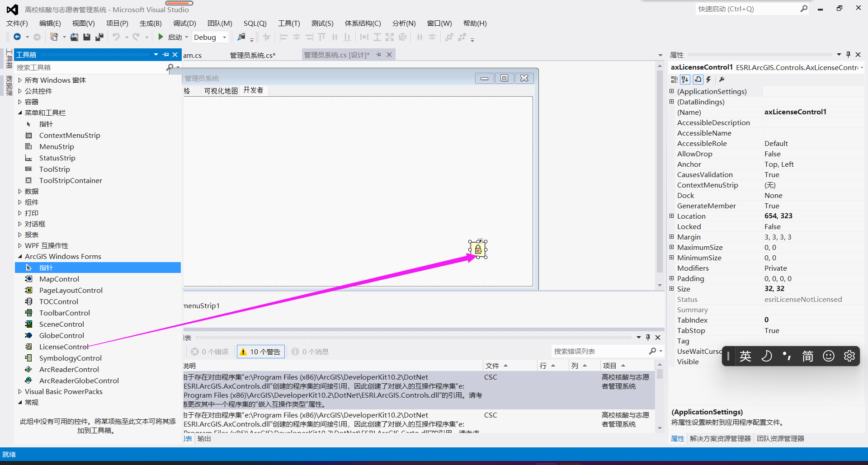Click the IME moon icon
The height and width of the screenshot is (465, 868).
click(x=766, y=356)
